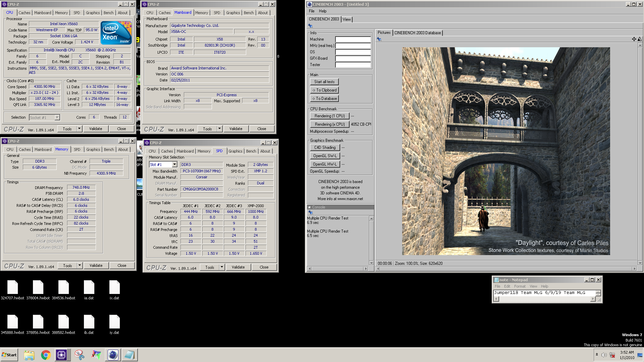The height and width of the screenshot is (362, 644).
Task: Launch Google Chrome from the taskbar
Action: (46, 355)
